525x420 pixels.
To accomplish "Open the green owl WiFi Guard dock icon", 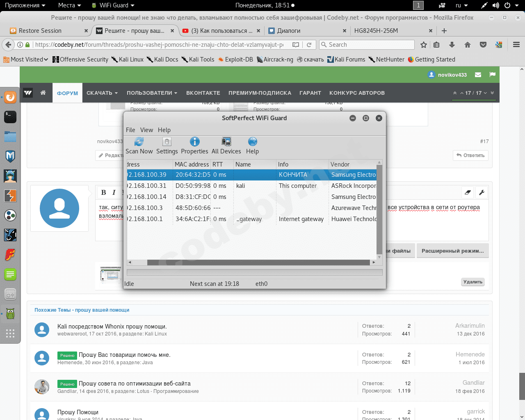I will (x=10, y=314).
